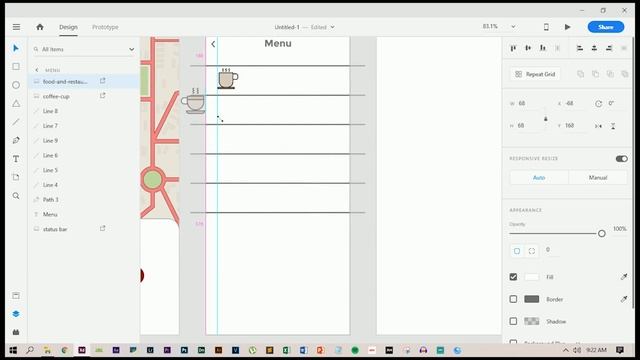Screen dimensions: 640x360
Task: Click the Subtract boolean operation icon
Action: pos(596,74)
